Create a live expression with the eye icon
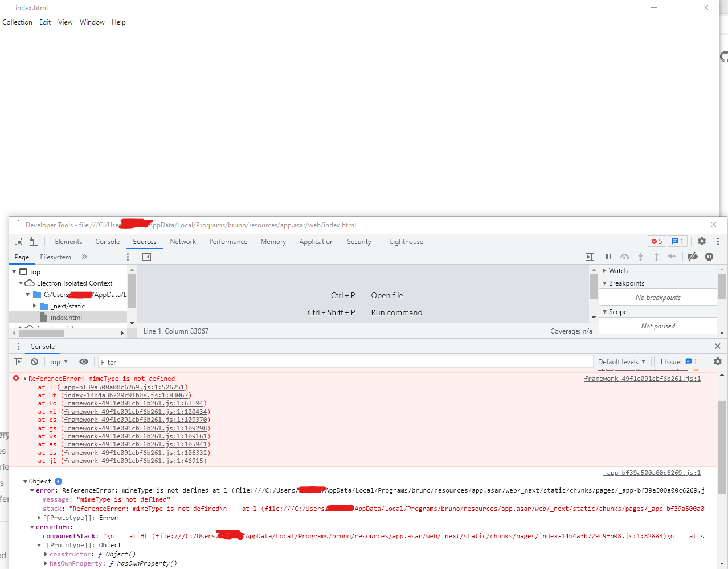Image resolution: width=728 pixels, height=569 pixels. point(84,361)
